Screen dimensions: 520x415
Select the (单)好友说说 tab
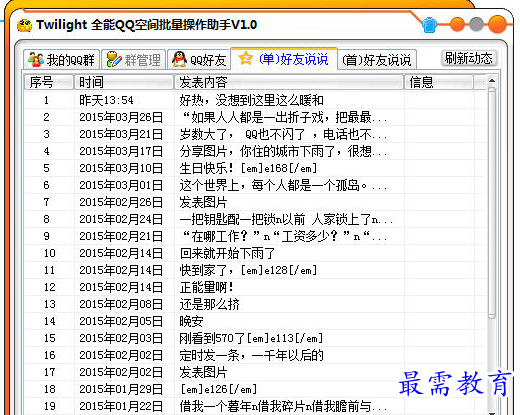(284, 59)
